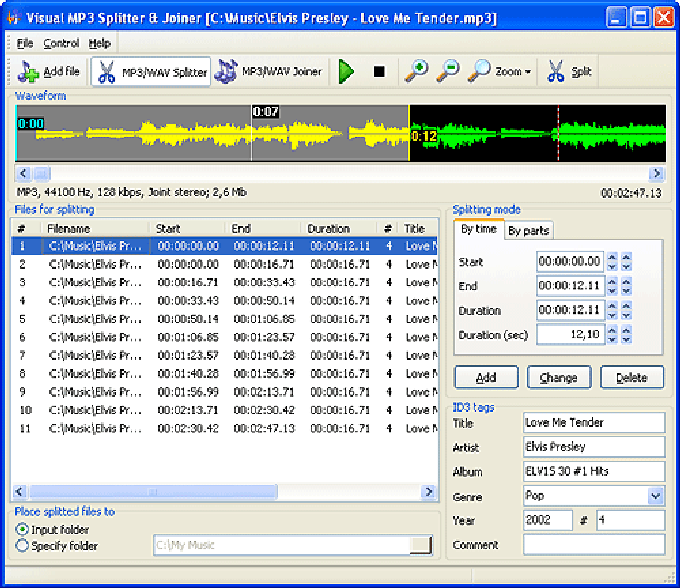Zoom out of the waveform
The height and width of the screenshot is (588, 680).
pyautogui.click(x=448, y=72)
